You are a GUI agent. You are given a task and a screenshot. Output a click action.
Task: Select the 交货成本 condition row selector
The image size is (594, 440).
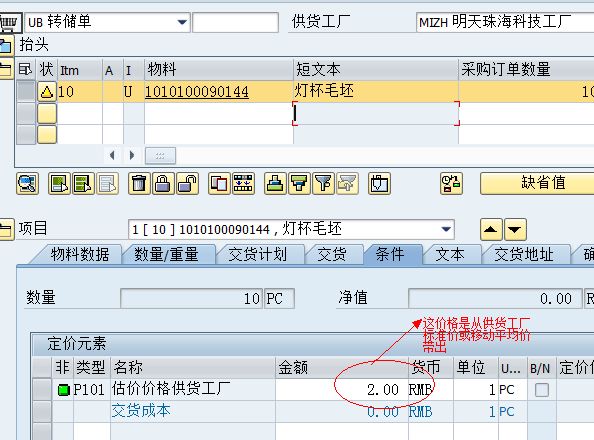(x=42, y=412)
